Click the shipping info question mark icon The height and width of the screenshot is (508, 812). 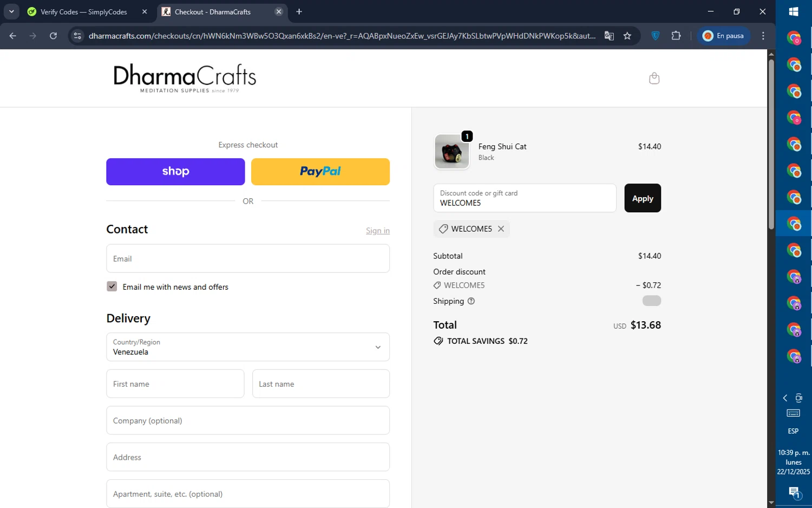[471, 301]
